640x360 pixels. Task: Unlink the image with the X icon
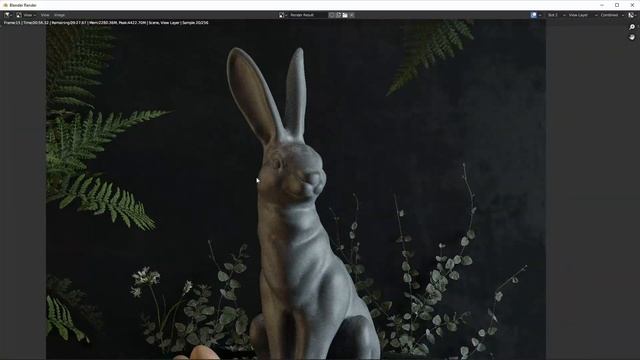pyautogui.click(x=352, y=15)
